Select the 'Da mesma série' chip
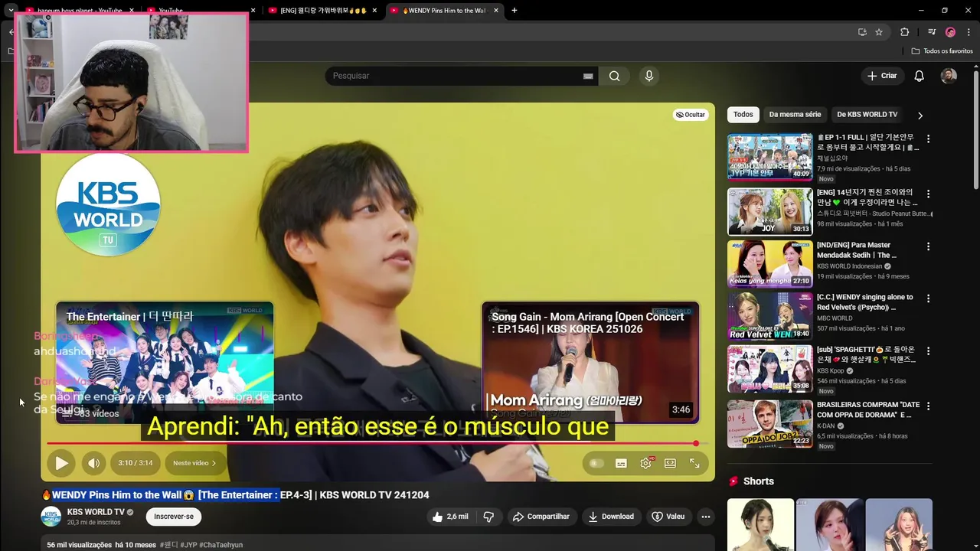Viewport: 980px width, 551px height. 795,115
